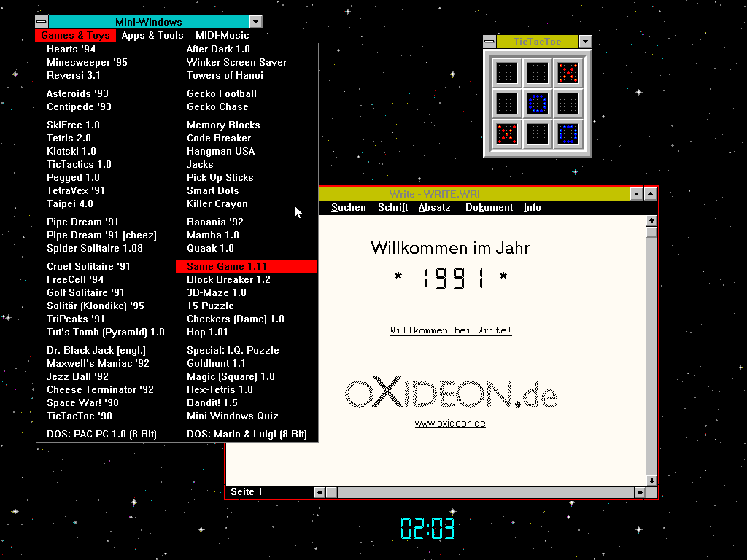The height and width of the screenshot is (560, 747).
Task: Open Banania '92
Action: pyautogui.click(x=215, y=222)
